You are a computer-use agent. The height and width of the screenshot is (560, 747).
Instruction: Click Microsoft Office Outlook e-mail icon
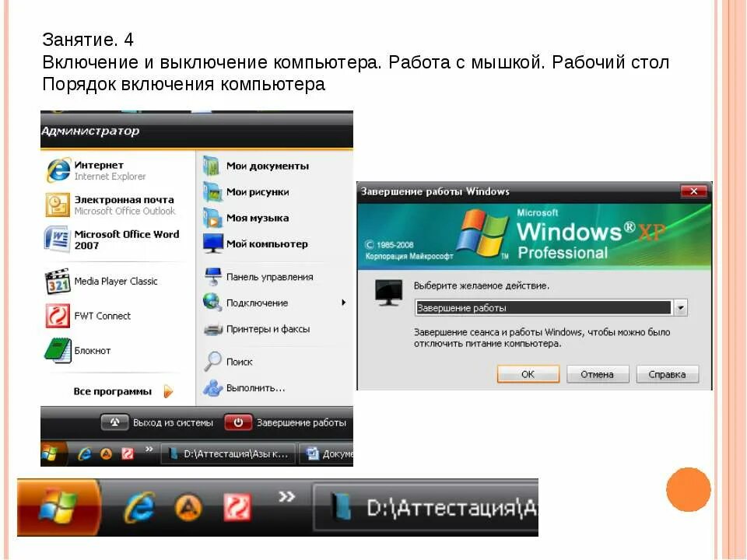click(x=57, y=205)
